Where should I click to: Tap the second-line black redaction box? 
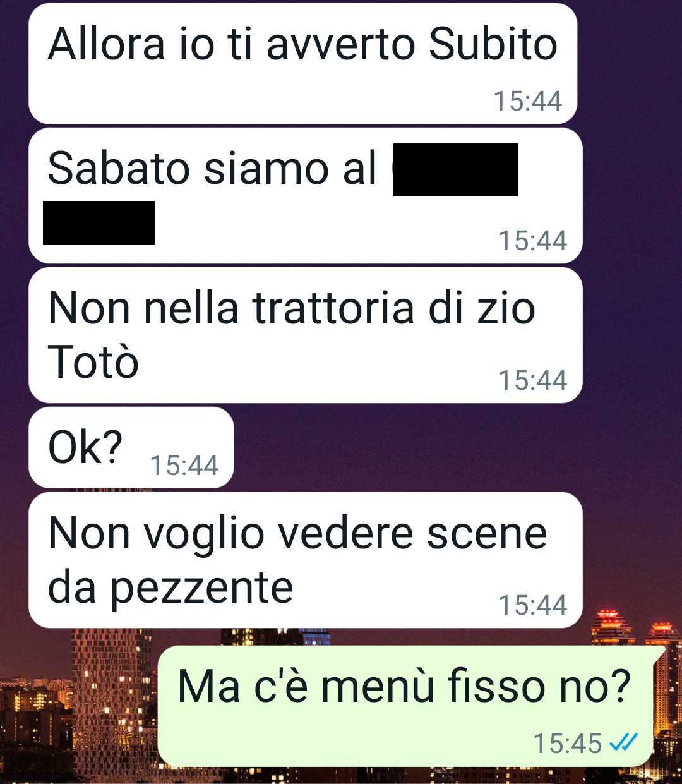[99, 223]
